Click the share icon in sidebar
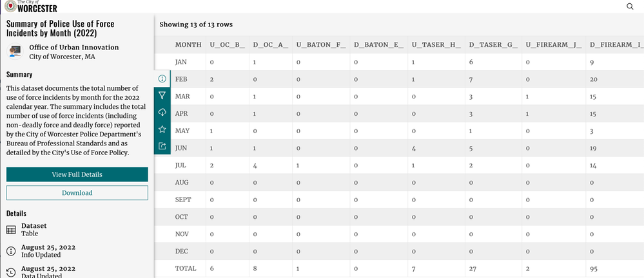The image size is (644, 278). [x=162, y=146]
